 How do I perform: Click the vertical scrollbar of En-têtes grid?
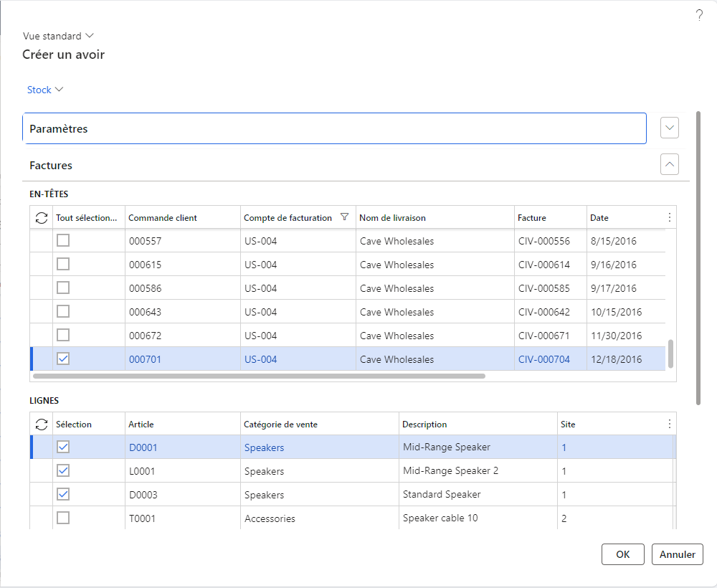[x=670, y=354]
